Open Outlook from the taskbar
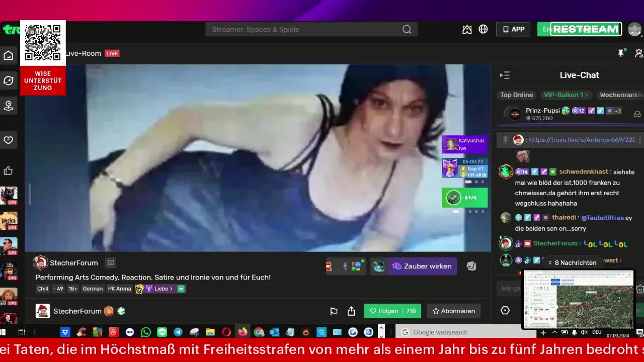The height and width of the screenshot is (362, 644). 274,332
